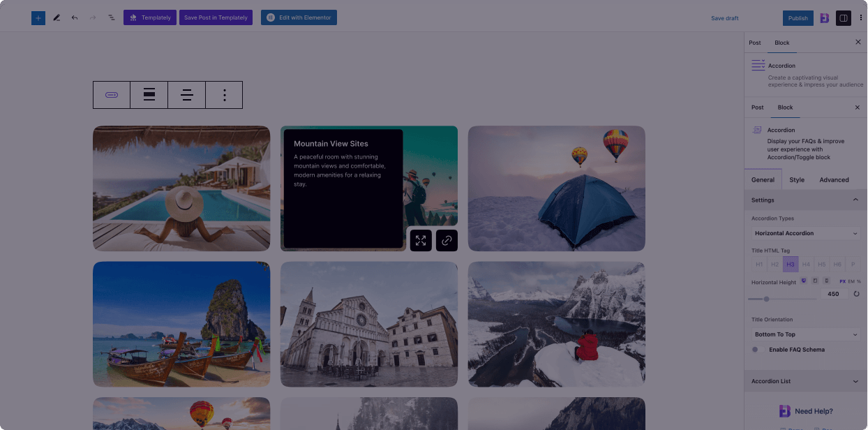Set Title HTML Tag to H2
Viewport: 868px width, 430px height.
(x=775, y=265)
